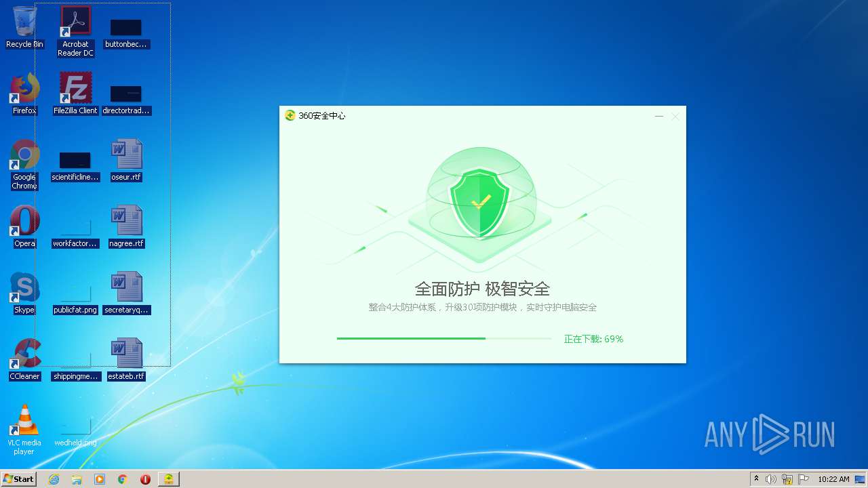Launch Firefox from the desktop
868x488 pixels.
click(x=24, y=94)
